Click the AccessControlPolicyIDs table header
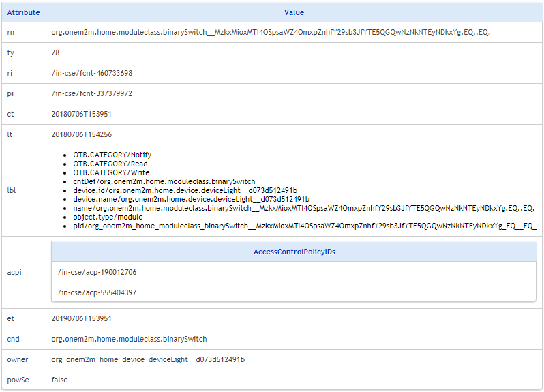This screenshot has width=544, height=392. [294, 252]
